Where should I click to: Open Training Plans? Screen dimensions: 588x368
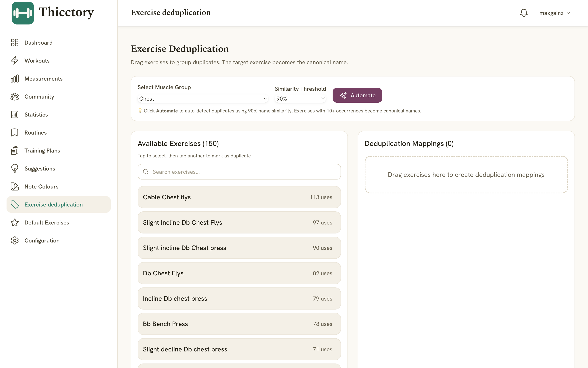pyautogui.click(x=59, y=151)
